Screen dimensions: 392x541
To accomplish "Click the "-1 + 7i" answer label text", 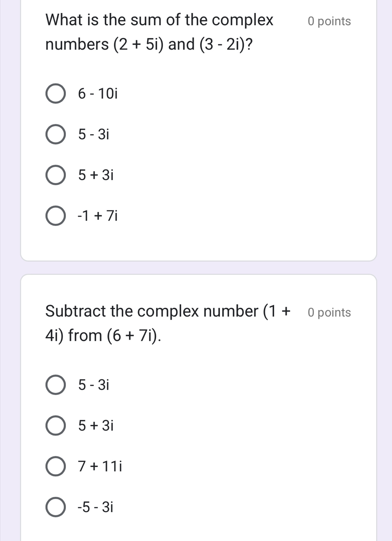I will (98, 216).
